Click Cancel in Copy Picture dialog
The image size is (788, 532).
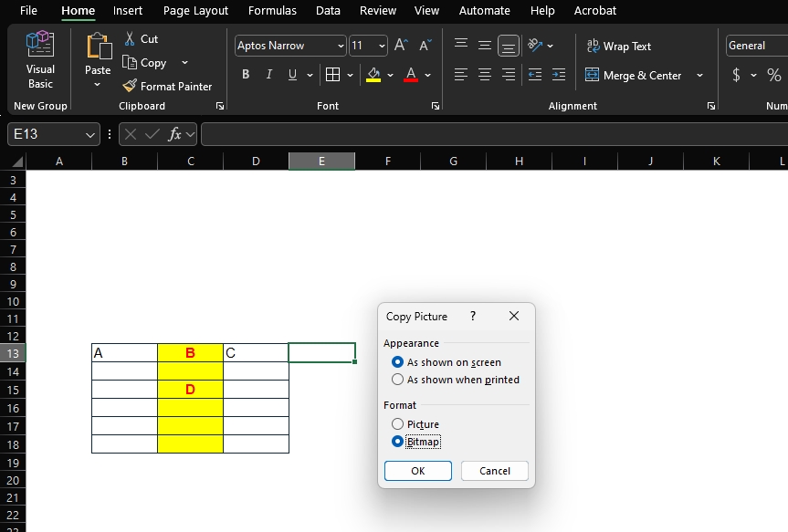494,471
